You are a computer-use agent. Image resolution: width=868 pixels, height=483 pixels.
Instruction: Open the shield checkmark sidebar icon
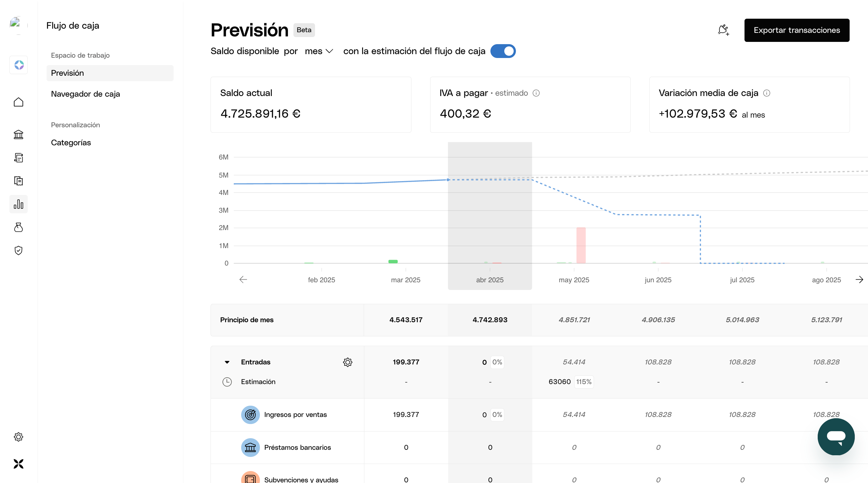click(18, 250)
